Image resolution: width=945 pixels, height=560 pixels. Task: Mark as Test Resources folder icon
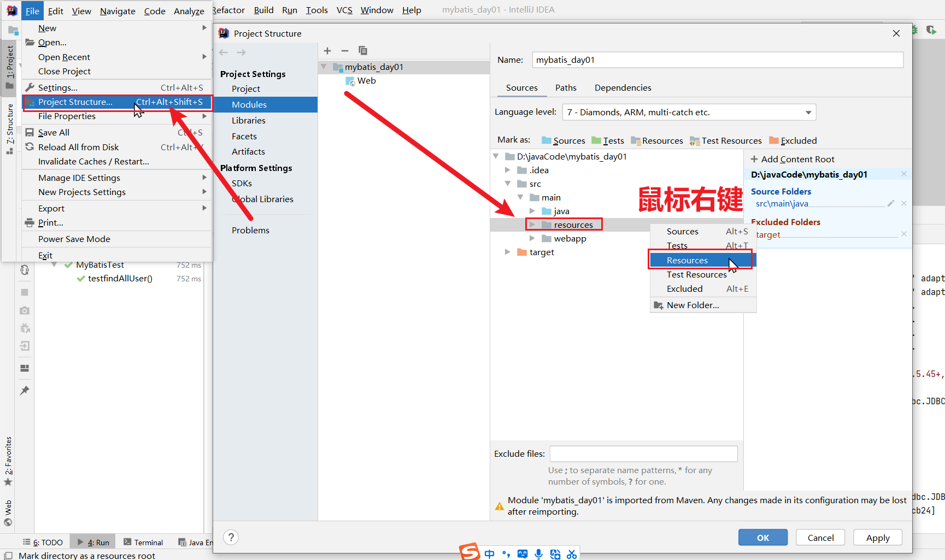click(695, 141)
